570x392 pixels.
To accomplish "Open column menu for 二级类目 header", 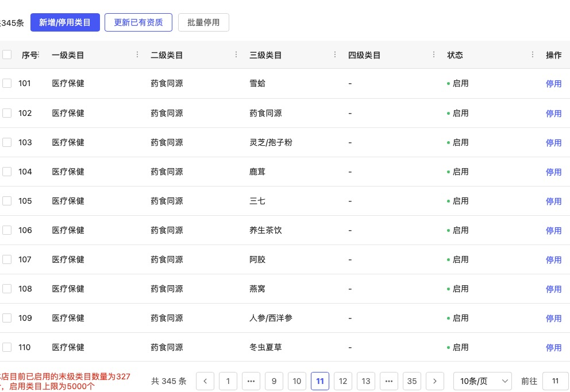I will (236, 55).
